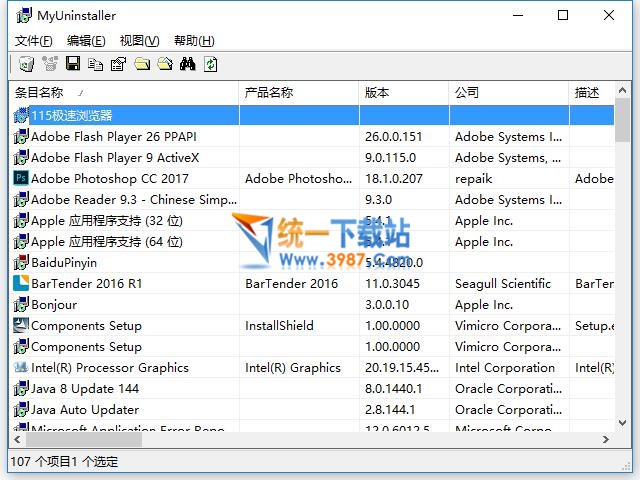Sort by the 产品名称 column header

click(299, 93)
